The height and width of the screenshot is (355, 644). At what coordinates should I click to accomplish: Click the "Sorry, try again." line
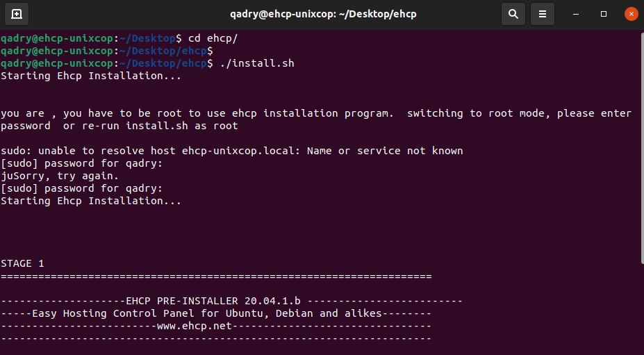click(x=66, y=176)
